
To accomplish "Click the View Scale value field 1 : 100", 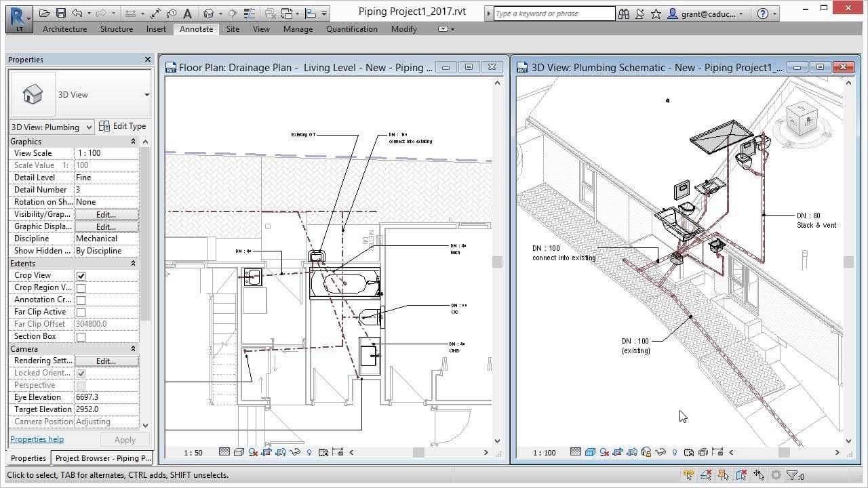I will [x=106, y=154].
